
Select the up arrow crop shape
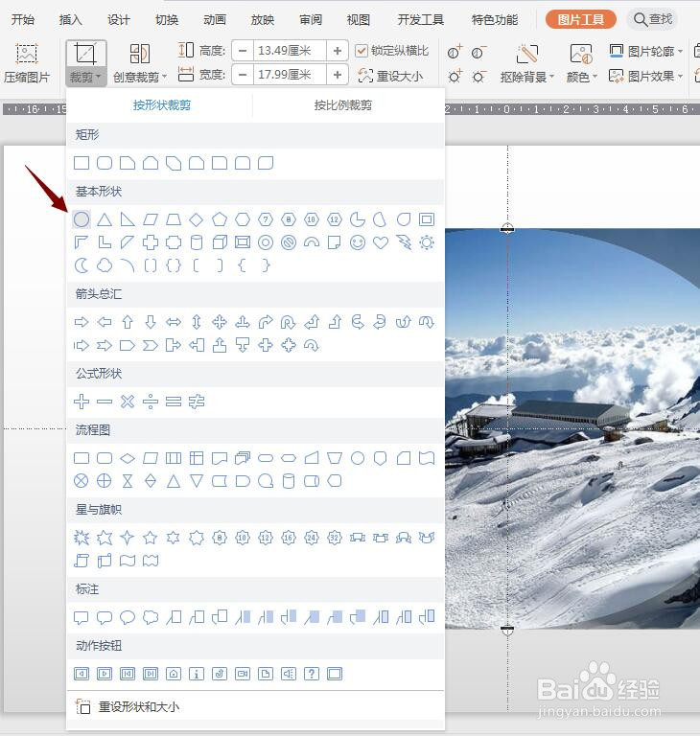click(128, 322)
